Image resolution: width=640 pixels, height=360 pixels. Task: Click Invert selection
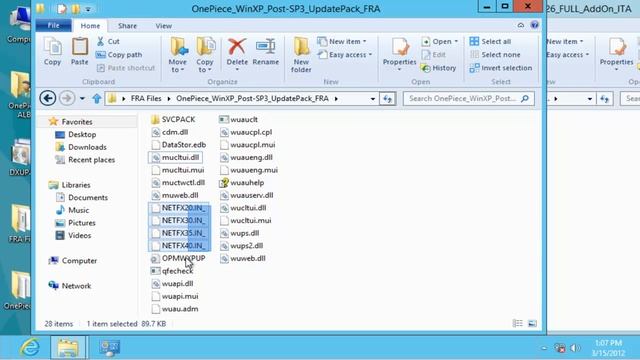point(501,68)
